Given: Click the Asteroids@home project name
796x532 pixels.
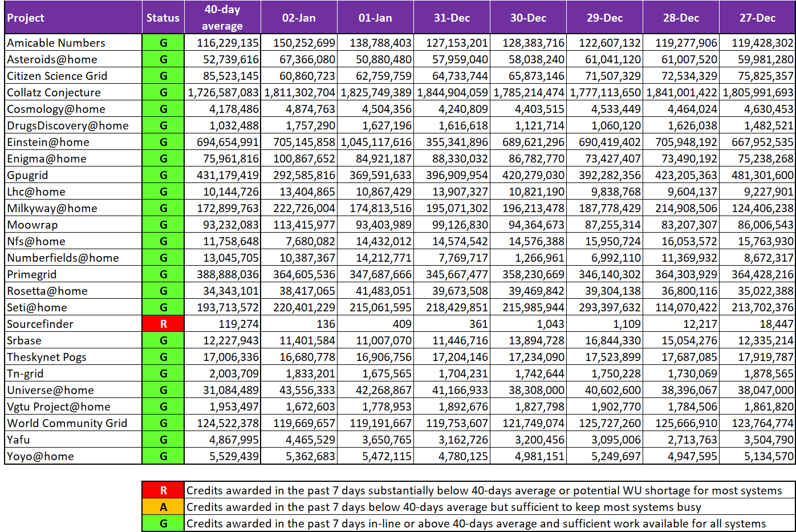Looking at the screenshot, I should pyautogui.click(x=52, y=59).
